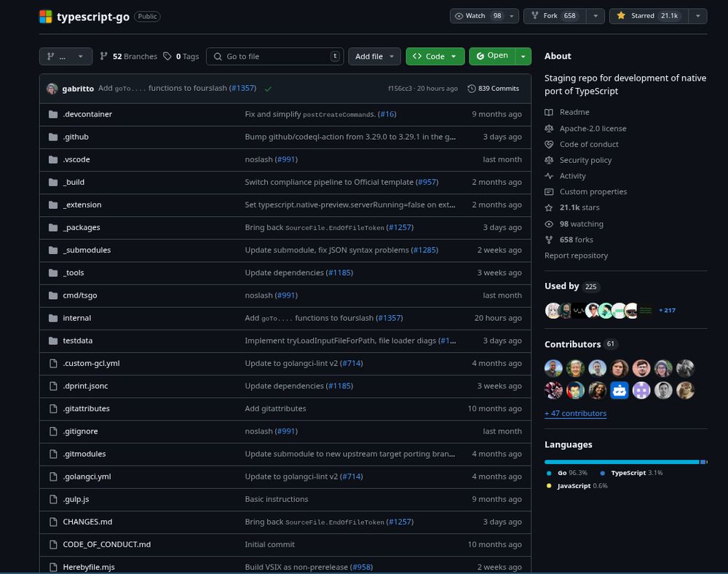
Task: Open the branch selector dropdown
Action: [66, 57]
